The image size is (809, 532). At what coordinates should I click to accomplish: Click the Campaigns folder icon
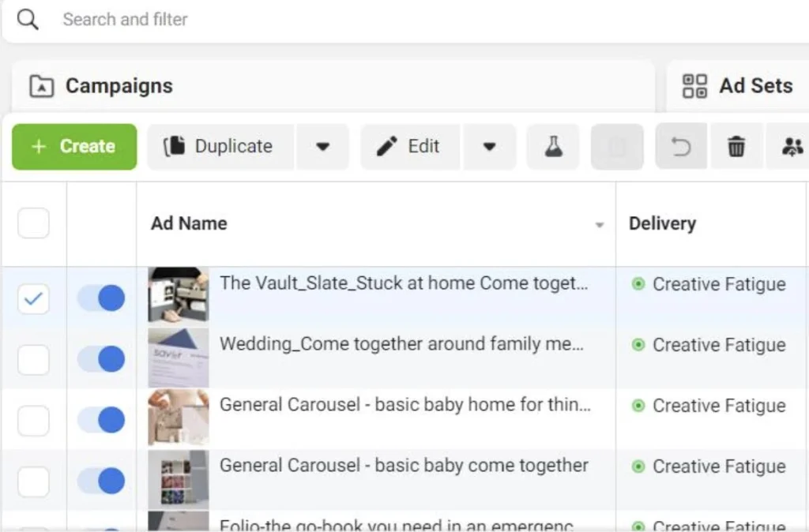click(x=41, y=86)
